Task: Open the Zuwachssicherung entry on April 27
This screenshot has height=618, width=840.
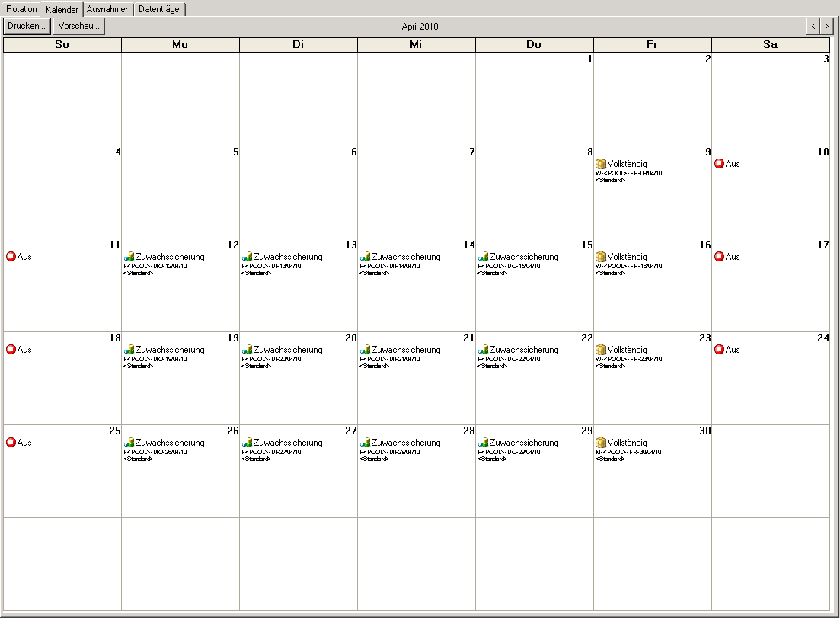Action: coord(246,442)
